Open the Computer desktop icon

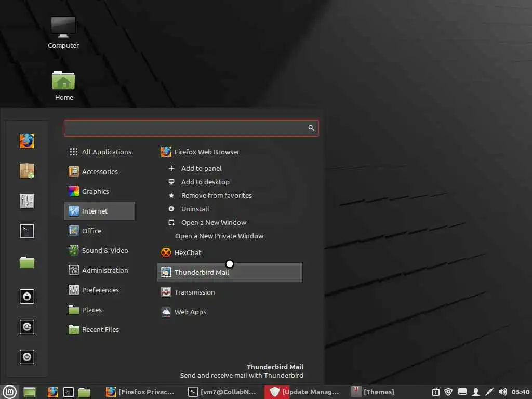[x=63, y=33]
